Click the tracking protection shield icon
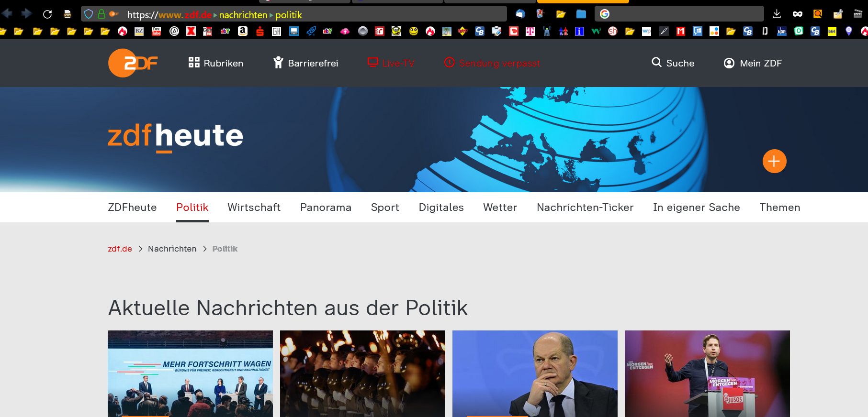This screenshot has width=868, height=417. click(89, 14)
